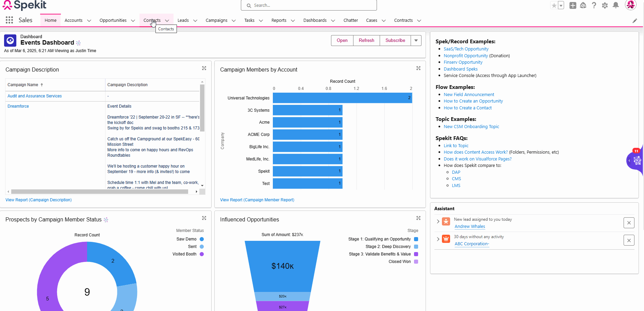Open the Leads tab dropdown chevron

[195, 20]
